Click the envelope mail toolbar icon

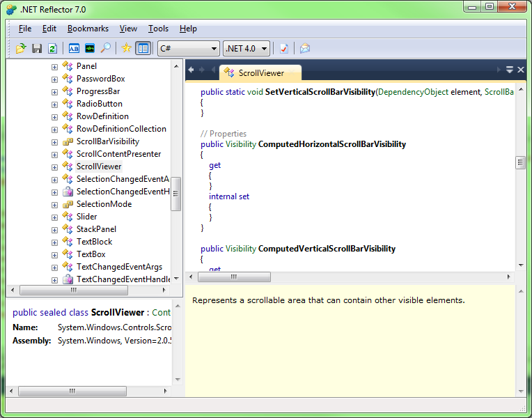click(x=305, y=48)
